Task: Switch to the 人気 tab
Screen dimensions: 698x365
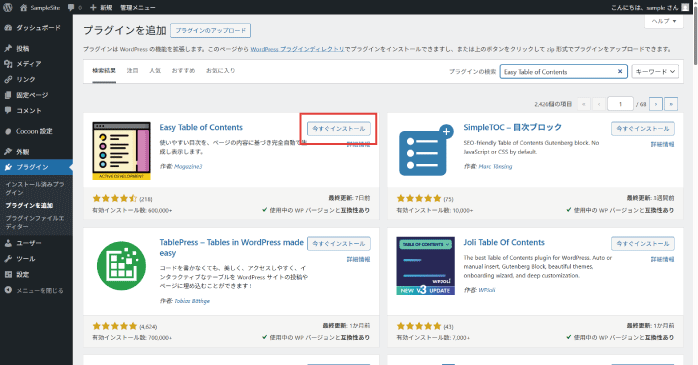Action: pos(155,71)
